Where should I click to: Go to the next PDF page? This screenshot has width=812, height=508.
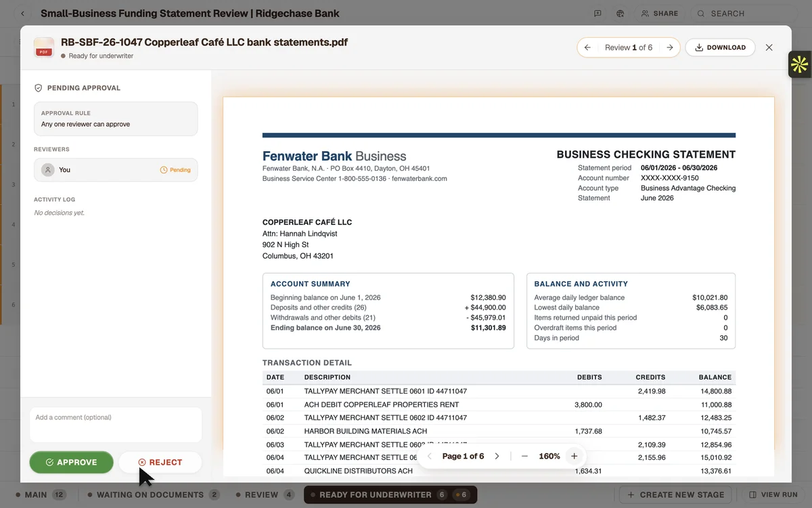click(x=497, y=457)
